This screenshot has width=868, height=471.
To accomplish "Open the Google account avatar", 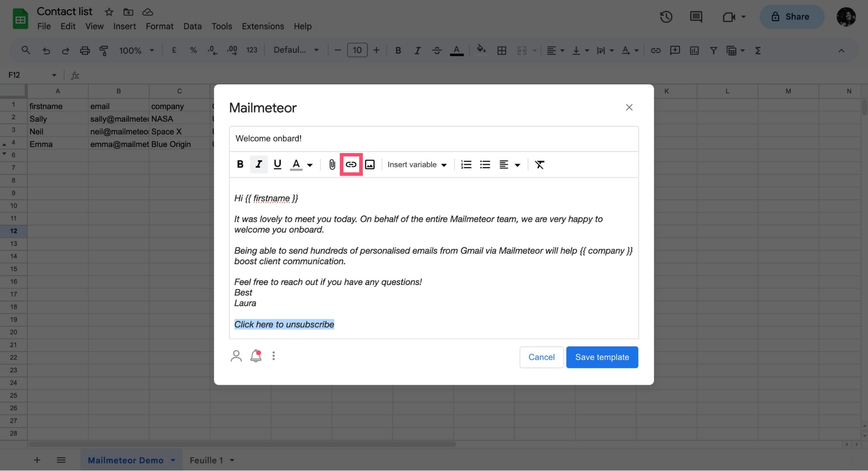I will [x=846, y=17].
